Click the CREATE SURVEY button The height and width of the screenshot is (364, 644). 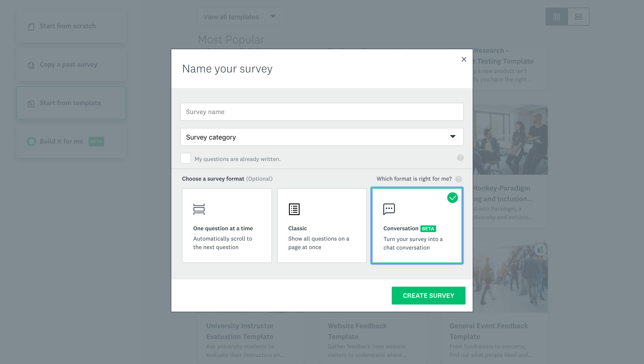[428, 295]
